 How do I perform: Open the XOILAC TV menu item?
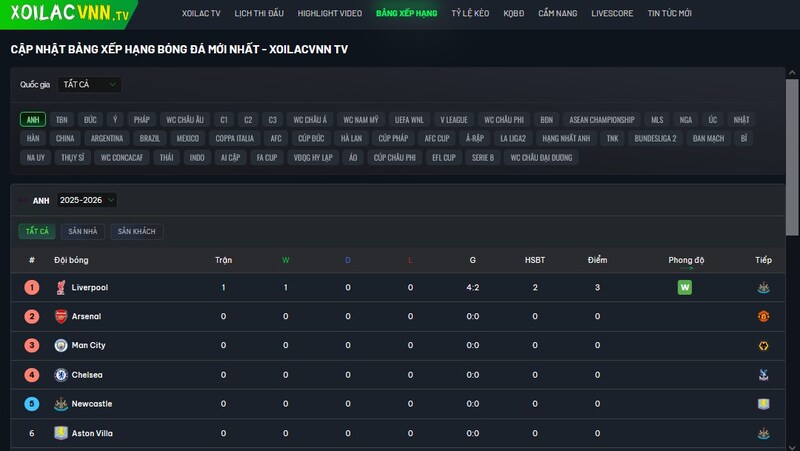pyautogui.click(x=201, y=13)
